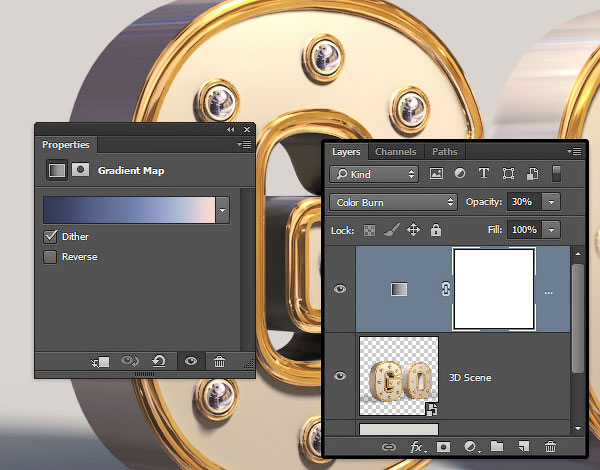Delete the adjustment layer via Properties trash icon
Image resolution: width=600 pixels, height=470 pixels.
(220, 361)
